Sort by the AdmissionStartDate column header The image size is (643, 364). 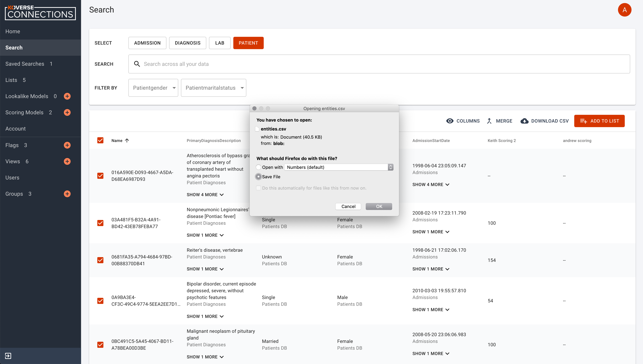coord(431,140)
